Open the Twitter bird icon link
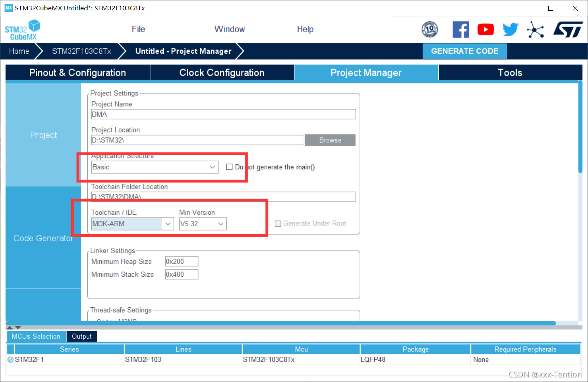Viewport: 588px width, 382px height. click(x=511, y=29)
